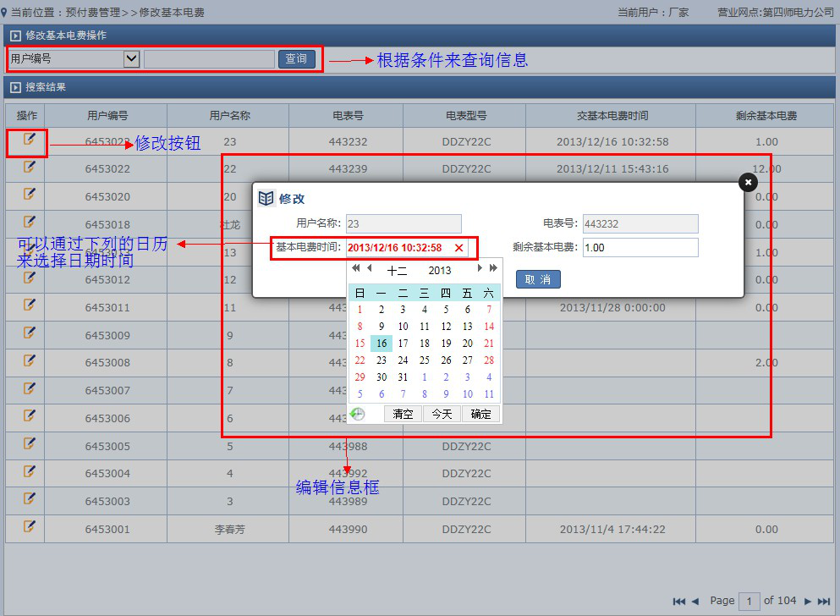Click 电表型号 column header
The width and height of the screenshot is (840, 616).
(466, 116)
